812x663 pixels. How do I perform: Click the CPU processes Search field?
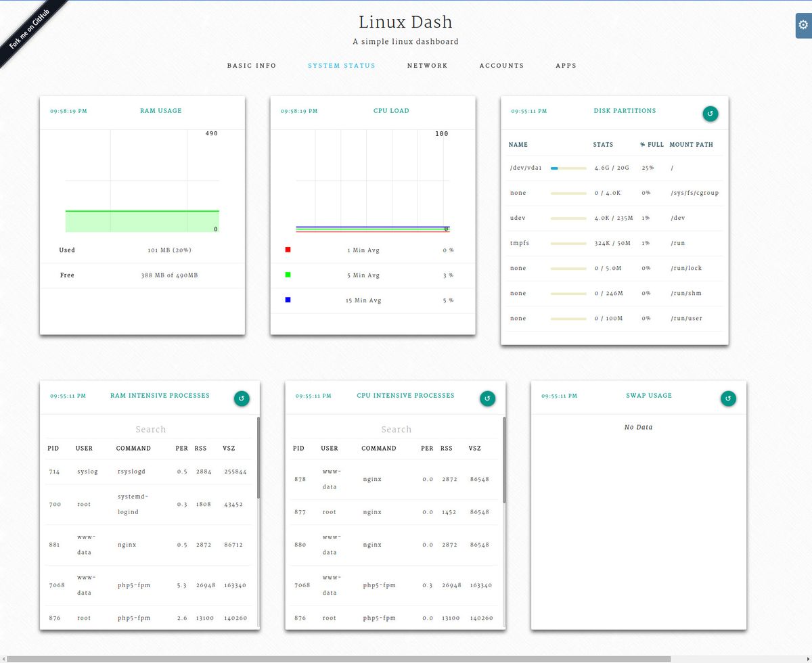pos(396,430)
